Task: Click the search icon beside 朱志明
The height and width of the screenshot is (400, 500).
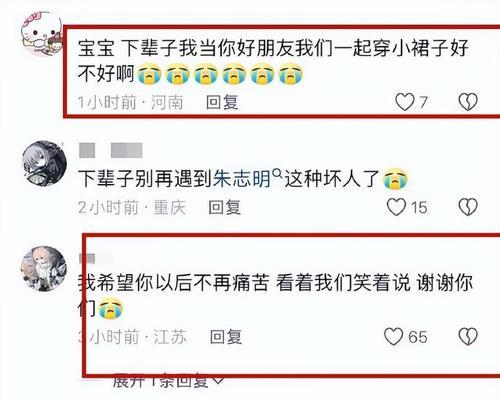Action: 277,174
